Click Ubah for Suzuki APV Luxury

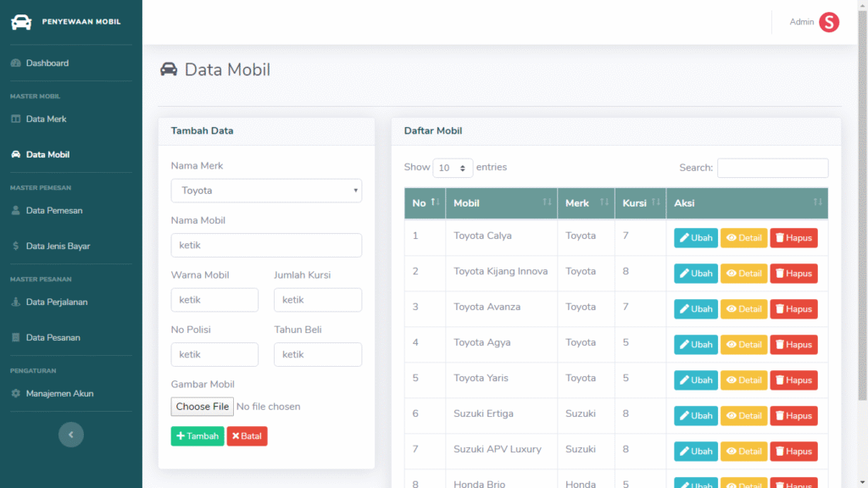click(x=696, y=452)
